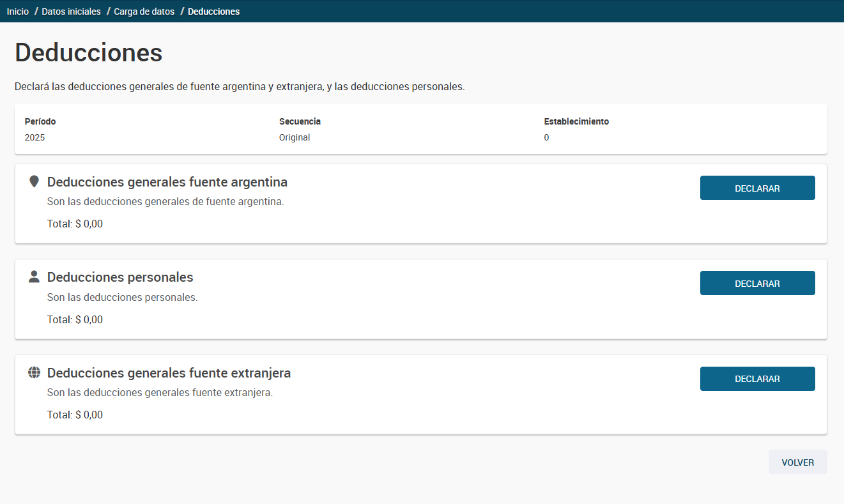
Task: Open Datos iniciales breadcrumb link
Action: 71,11
